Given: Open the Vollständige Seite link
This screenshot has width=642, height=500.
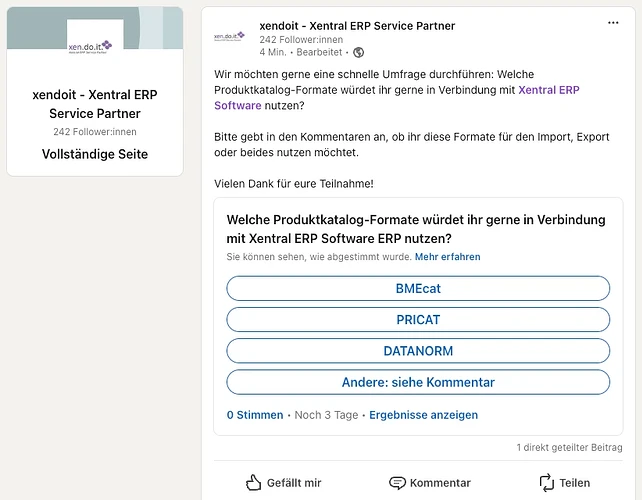Looking at the screenshot, I should [x=95, y=154].
